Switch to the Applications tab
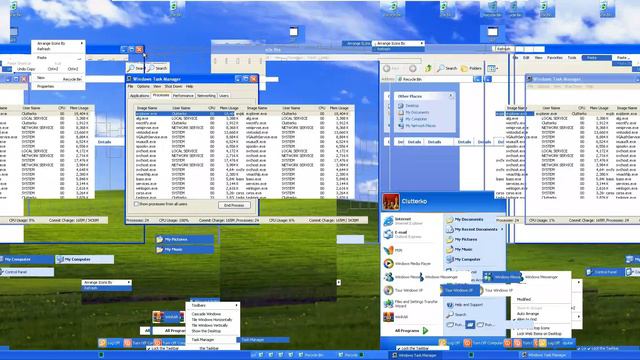The image size is (640, 360). click(139, 96)
